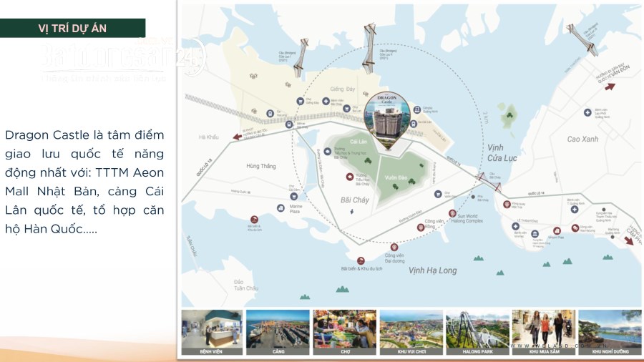
Task: Click the Cẩm Phả direction arrow
Action: coord(629,240)
